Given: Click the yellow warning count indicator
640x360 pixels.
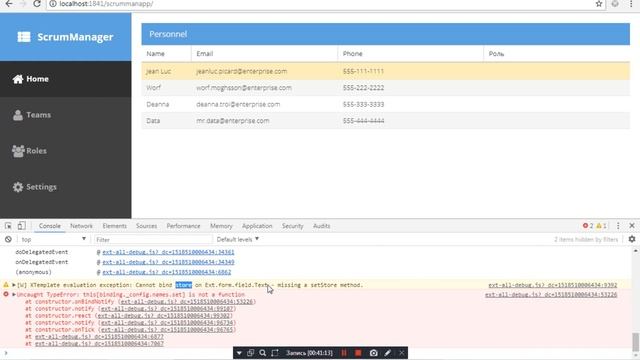Looking at the screenshot, I should 601,226.
